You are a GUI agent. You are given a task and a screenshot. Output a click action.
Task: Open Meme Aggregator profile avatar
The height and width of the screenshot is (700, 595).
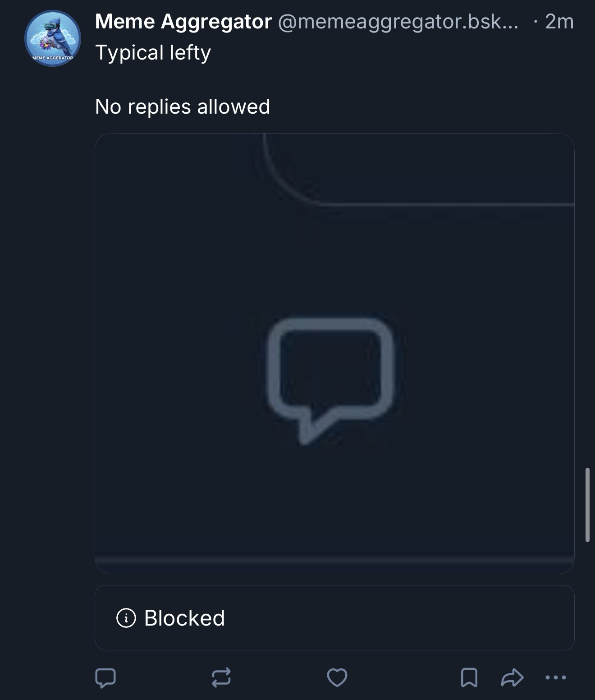[53, 38]
